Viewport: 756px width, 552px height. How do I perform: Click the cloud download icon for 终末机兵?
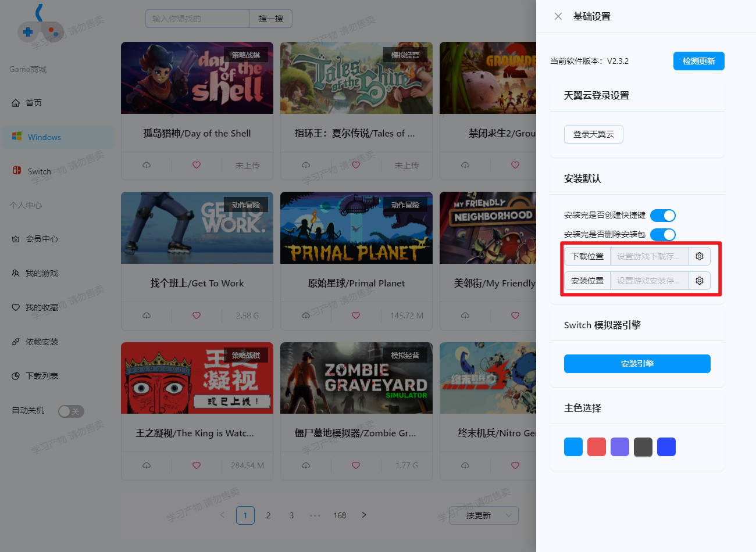465,465
